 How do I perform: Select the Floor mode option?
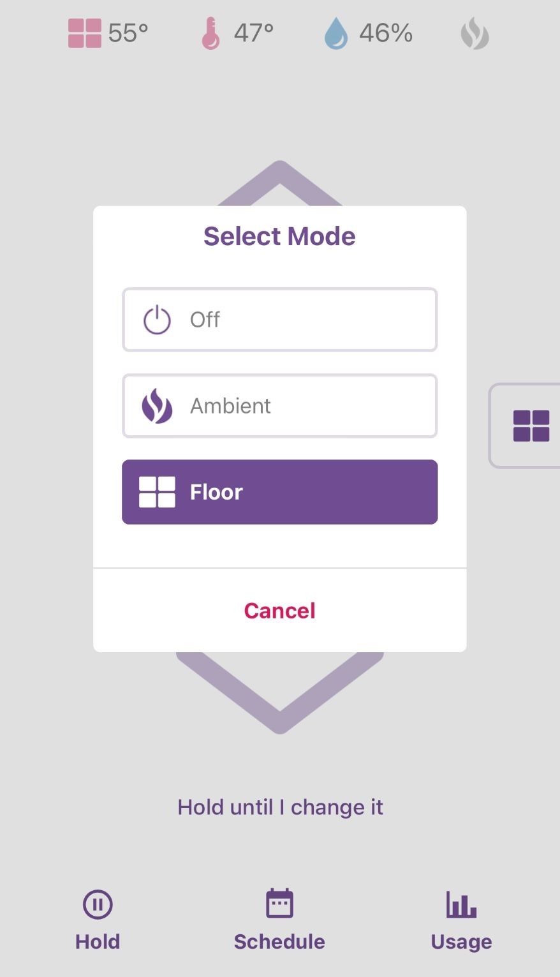279,492
